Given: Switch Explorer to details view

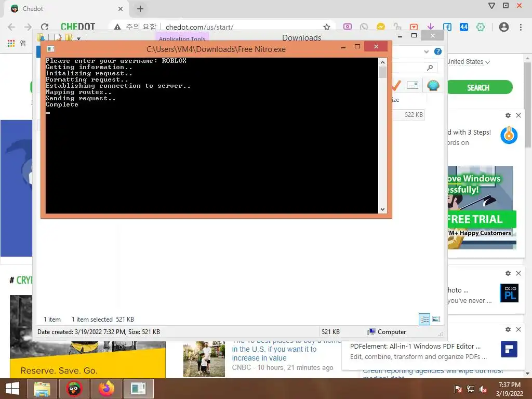Looking at the screenshot, I should [x=424, y=320].
